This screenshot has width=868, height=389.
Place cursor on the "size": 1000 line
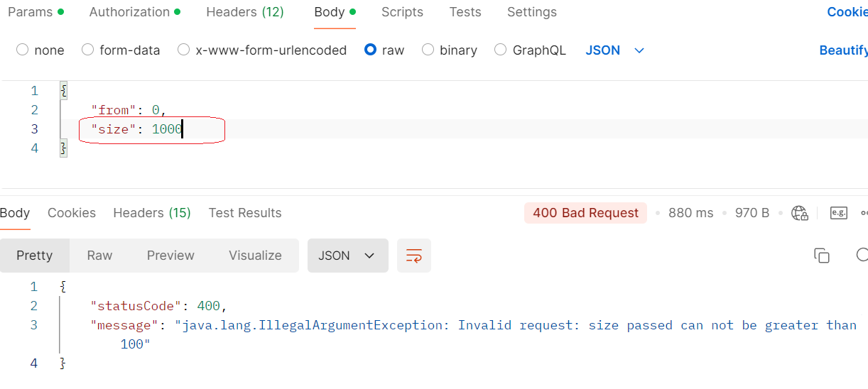pyautogui.click(x=136, y=129)
